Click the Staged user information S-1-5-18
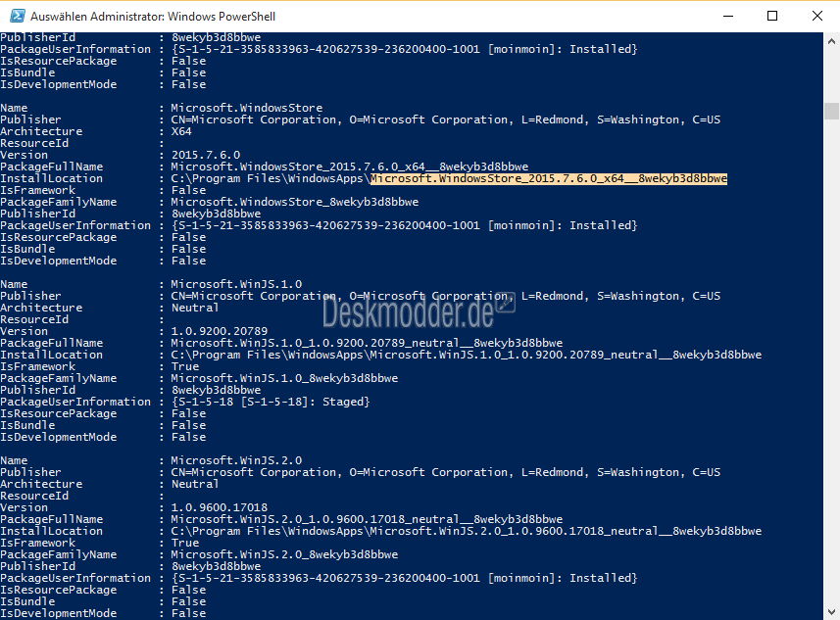This screenshot has width=840, height=620. tap(271, 402)
